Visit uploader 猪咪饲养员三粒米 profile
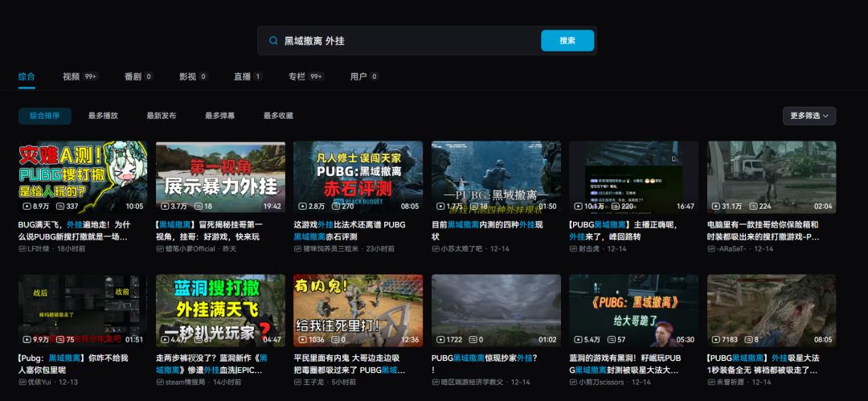This screenshot has width=868, height=401. point(330,249)
